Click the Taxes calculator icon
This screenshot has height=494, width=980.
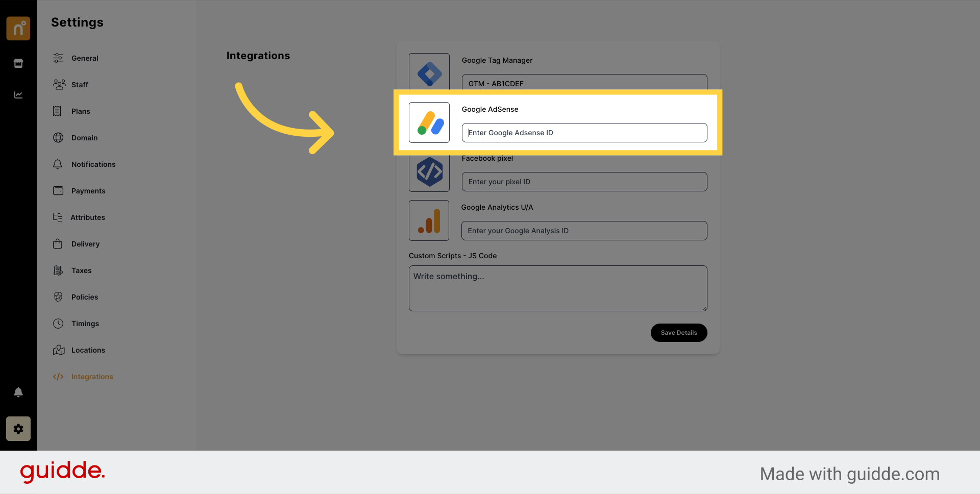tap(58, 270)
